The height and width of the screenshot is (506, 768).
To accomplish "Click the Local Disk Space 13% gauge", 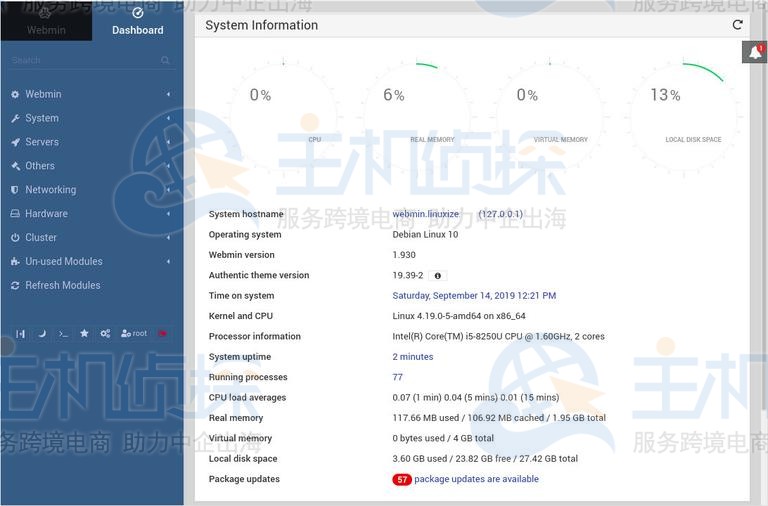I will (684, 116).
